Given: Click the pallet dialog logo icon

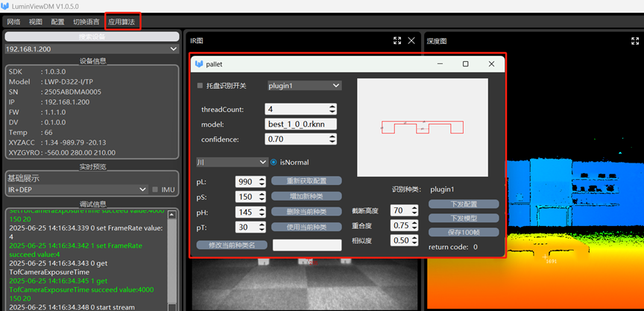Looking at the screenshot, I should click(x=199, y=63).
